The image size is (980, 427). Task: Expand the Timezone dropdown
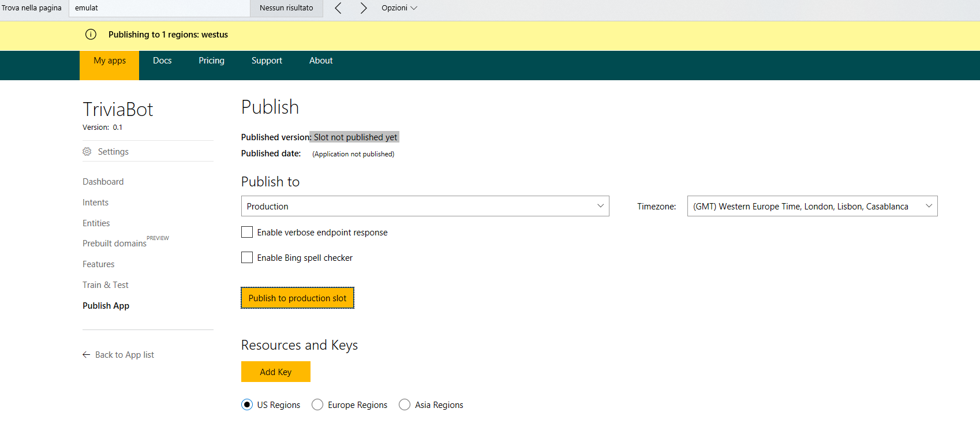pyautogui.click(x=812, y=206)
